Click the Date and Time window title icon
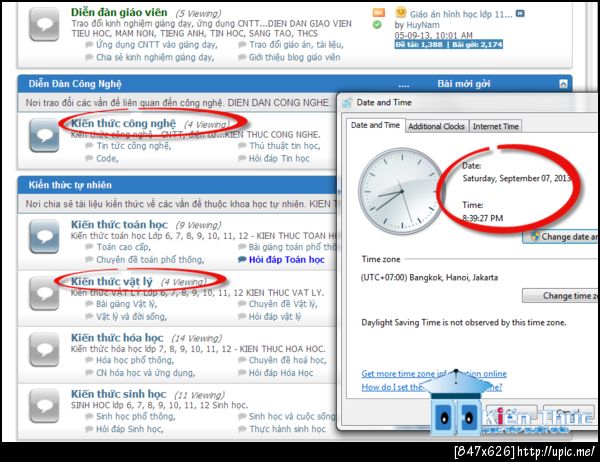This screenshot has height=462, width=600. (347, 103)
